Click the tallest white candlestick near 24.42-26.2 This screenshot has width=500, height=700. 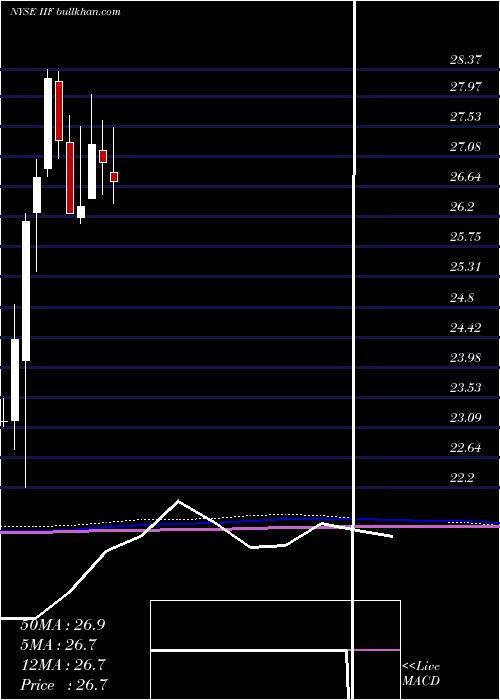[26, 291]
